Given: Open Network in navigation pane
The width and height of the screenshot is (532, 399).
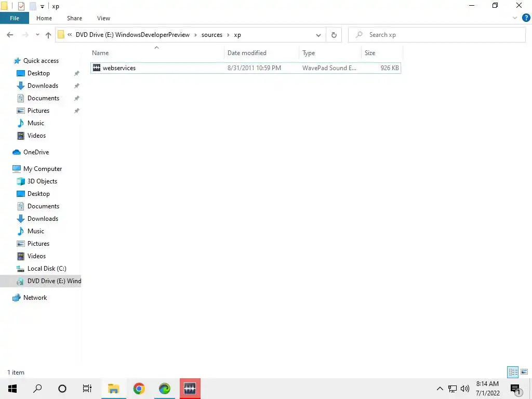Looking at the screenshot, I should click(x=35, y=298).
